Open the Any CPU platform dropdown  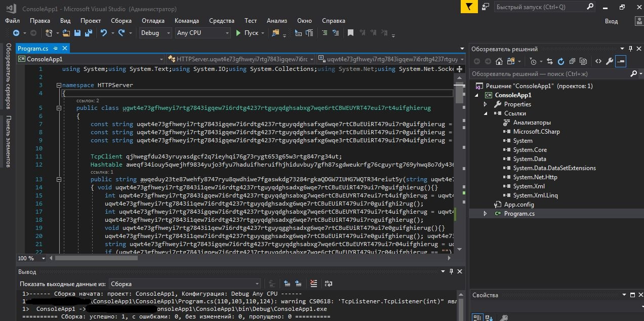(203, 33)
